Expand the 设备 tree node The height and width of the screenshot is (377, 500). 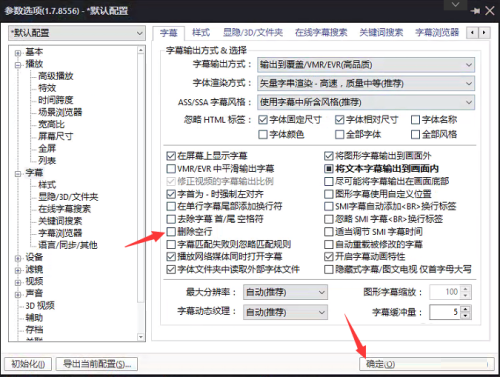18,258
